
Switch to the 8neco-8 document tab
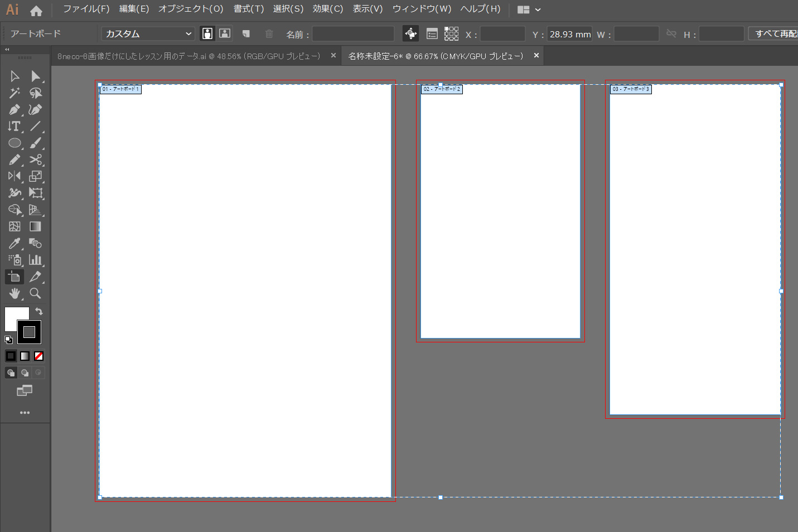pos(189,56)
